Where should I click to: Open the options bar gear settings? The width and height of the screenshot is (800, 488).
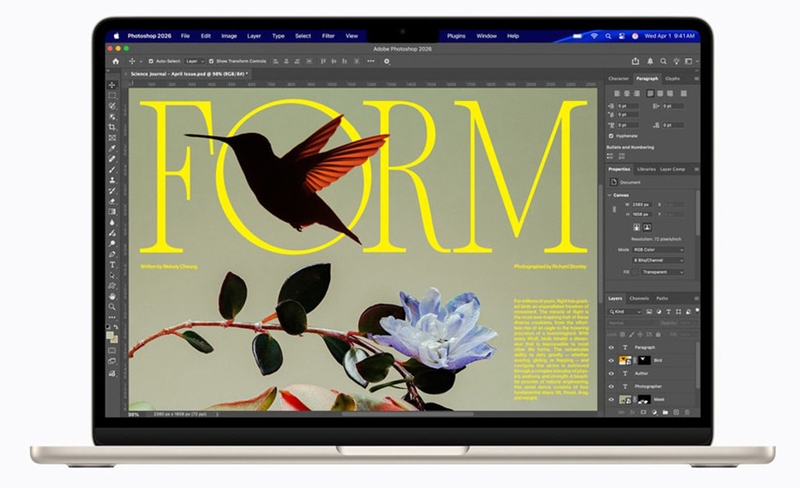coord(387,61)
